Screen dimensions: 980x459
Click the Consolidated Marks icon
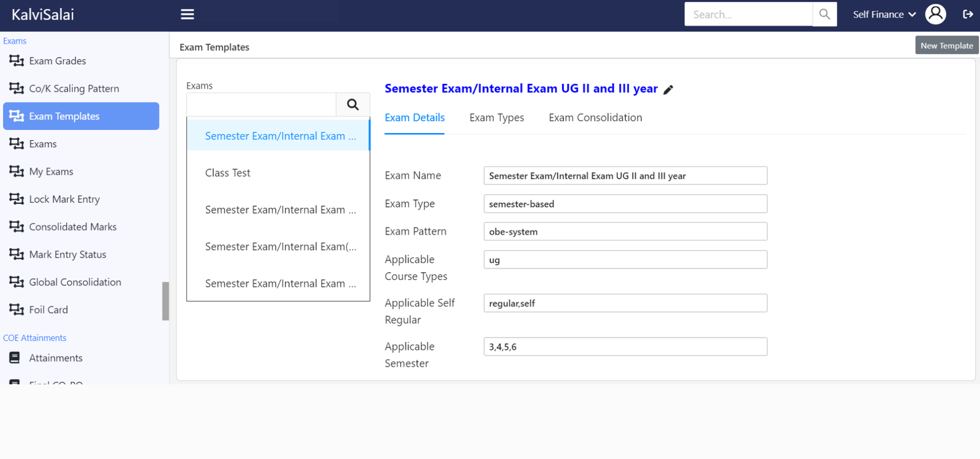(17, 226)
